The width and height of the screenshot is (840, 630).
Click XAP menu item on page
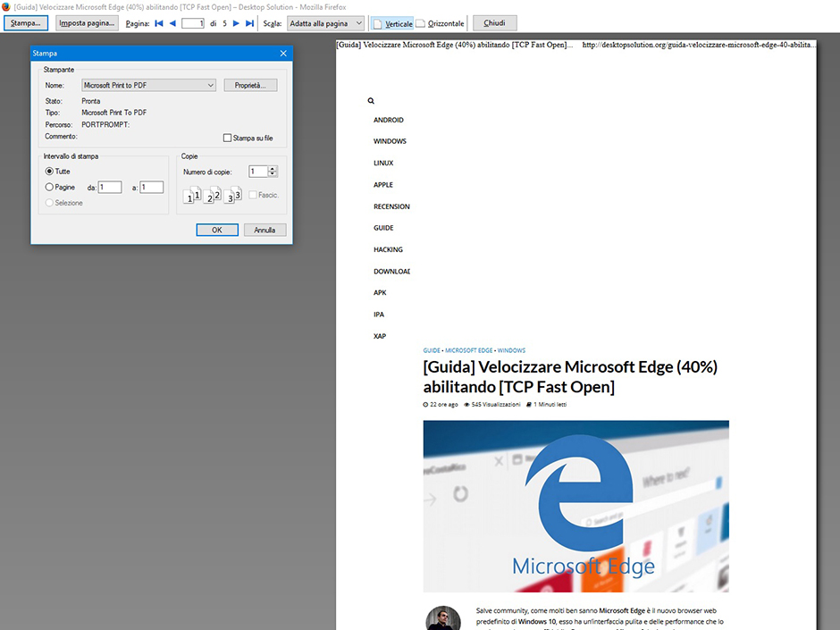pos(379,336)
